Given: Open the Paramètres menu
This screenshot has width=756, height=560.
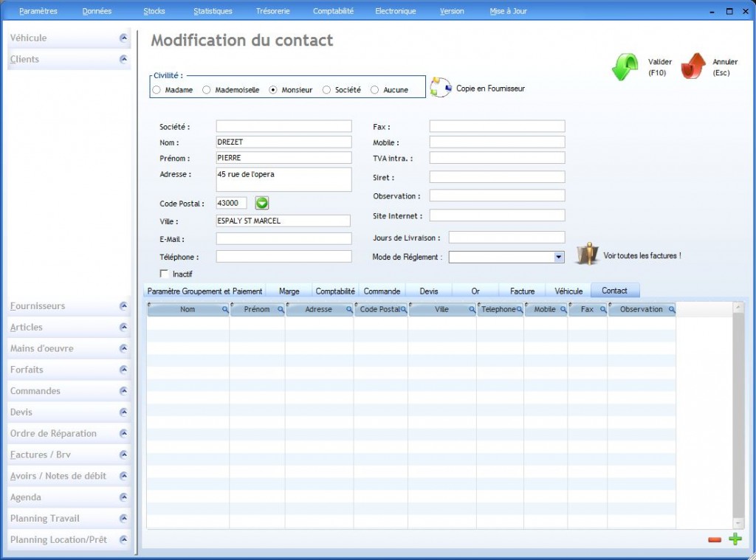Looking at the screenshot, I should [x=38, y=10].
